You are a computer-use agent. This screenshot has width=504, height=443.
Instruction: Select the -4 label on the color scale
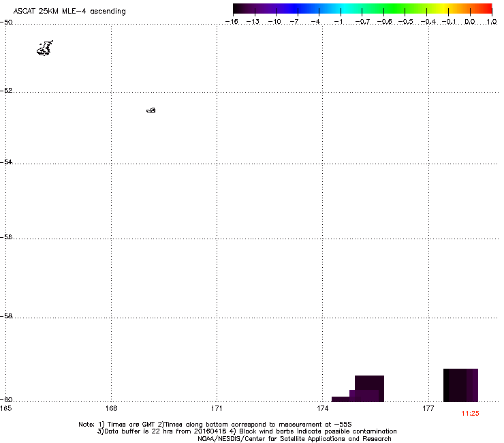(315, 22)
